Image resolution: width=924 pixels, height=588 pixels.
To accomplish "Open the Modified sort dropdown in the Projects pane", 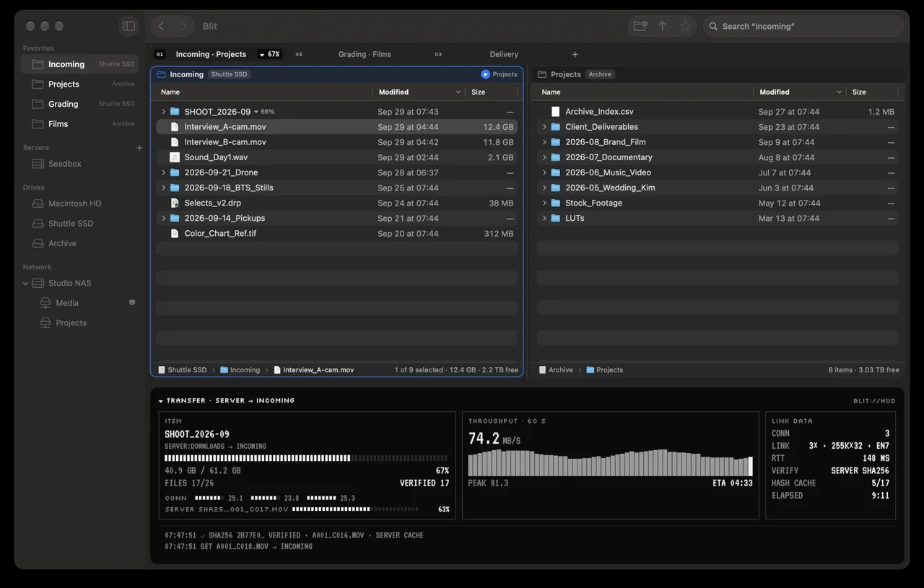I will click(839, 92).
